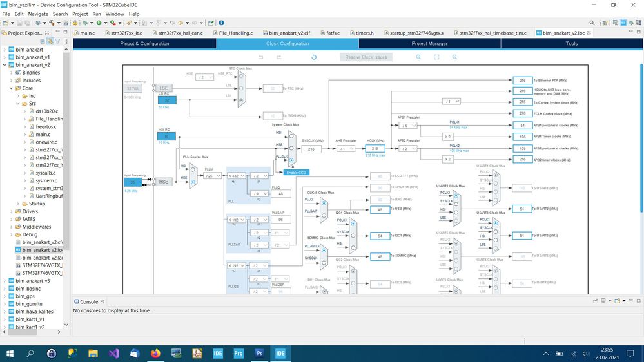Click the HSE source block
The image size is (644, 362).
tap(164, 182)
